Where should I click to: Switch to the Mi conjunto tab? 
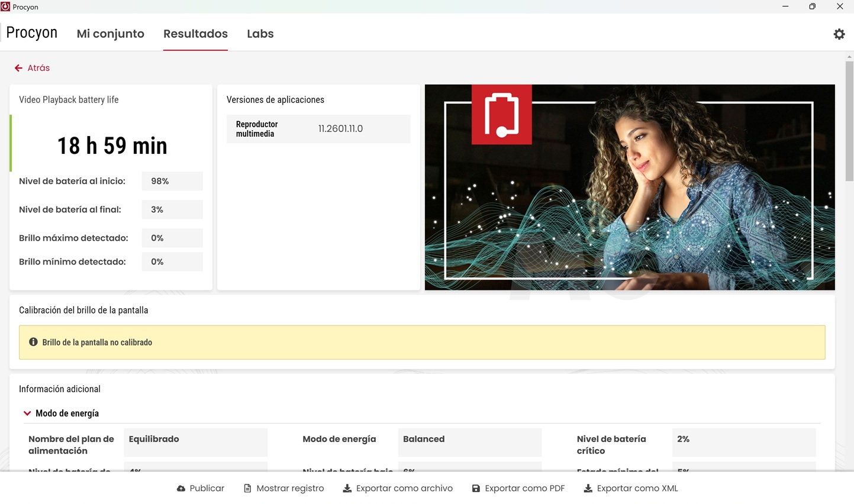110,34
